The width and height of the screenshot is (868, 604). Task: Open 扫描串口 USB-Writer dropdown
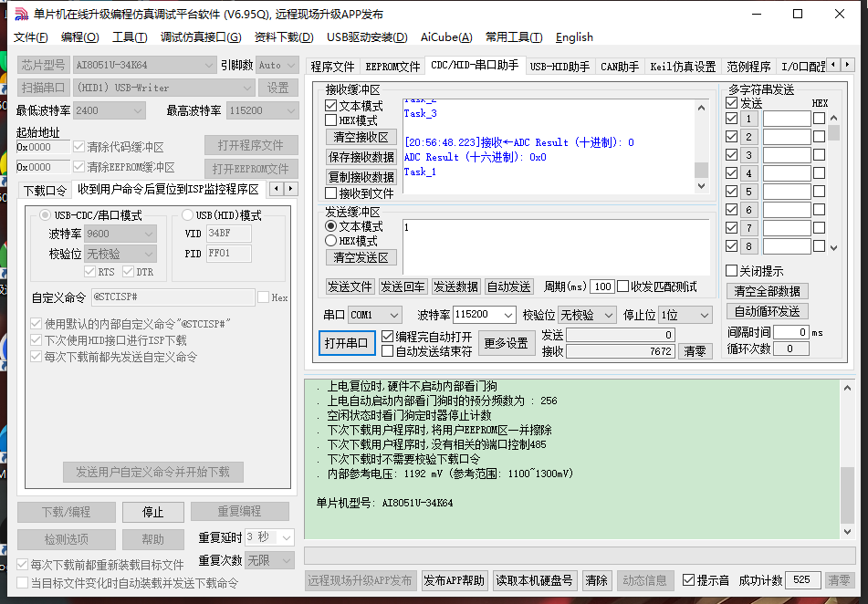click(164, 88)
